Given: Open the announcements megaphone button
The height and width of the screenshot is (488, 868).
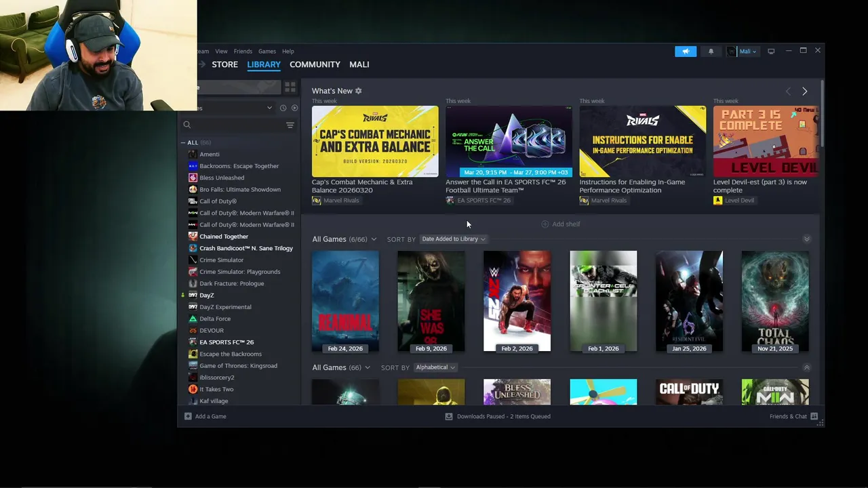Looking at the screenshot, I should pyautogui.click(x=686, y=52).
